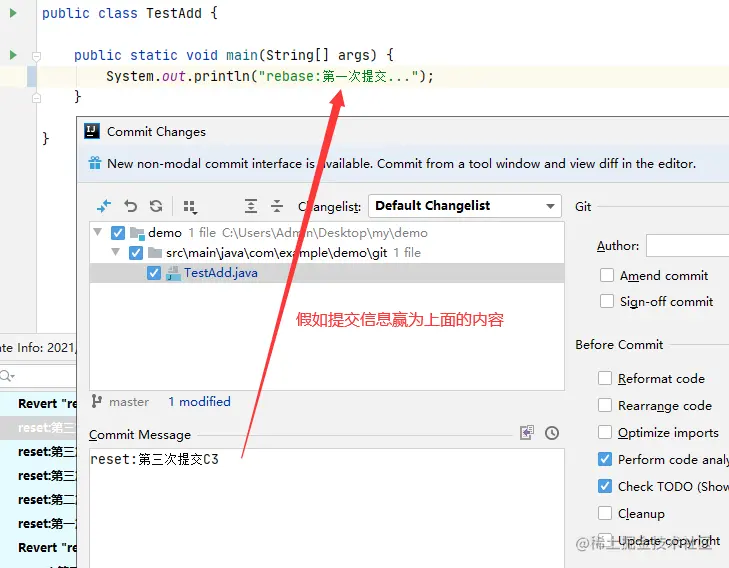Viewport: 729px width, 568px height.
Task: Click the search field in the log panel
Action: coord(38,376)
